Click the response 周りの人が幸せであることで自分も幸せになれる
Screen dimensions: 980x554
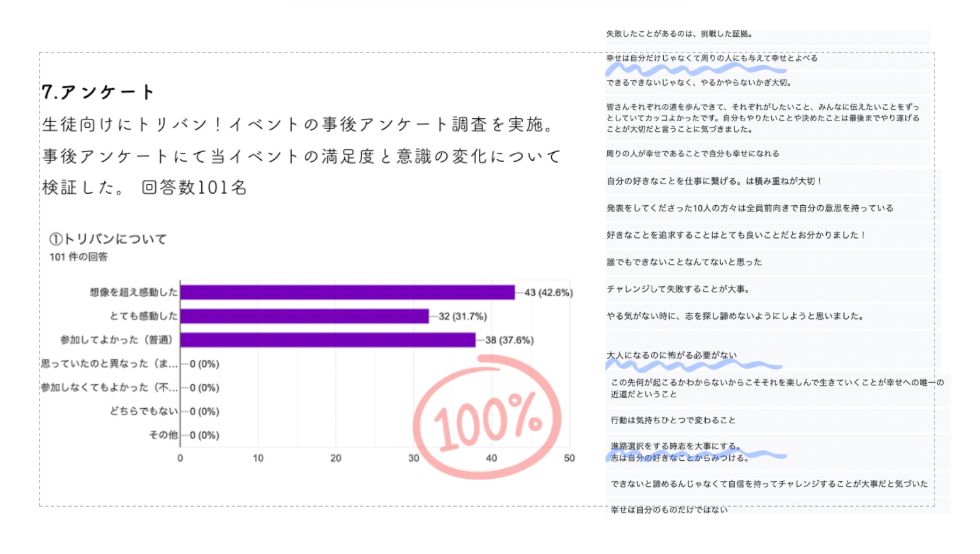click(x=693, y=153)
